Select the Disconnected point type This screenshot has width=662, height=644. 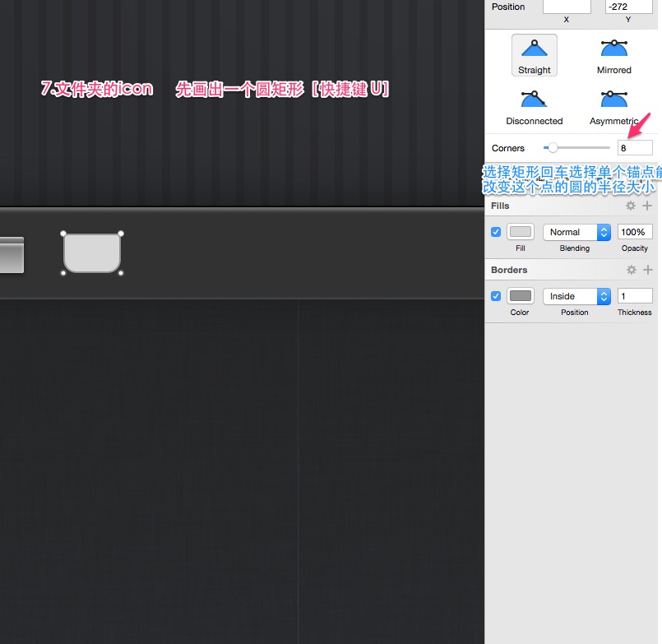[x=534, y=107]
